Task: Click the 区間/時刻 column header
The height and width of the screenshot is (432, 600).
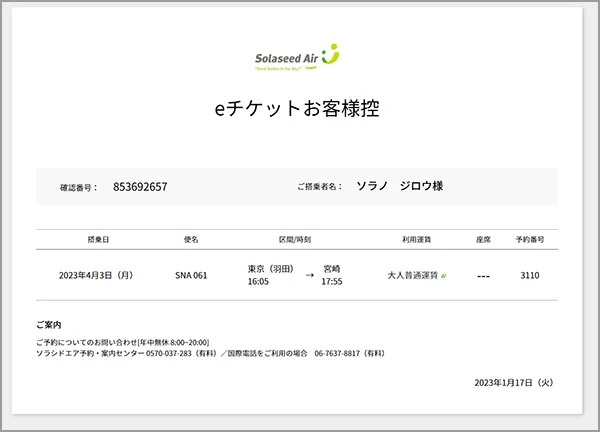Action: (x=294, y=240)
